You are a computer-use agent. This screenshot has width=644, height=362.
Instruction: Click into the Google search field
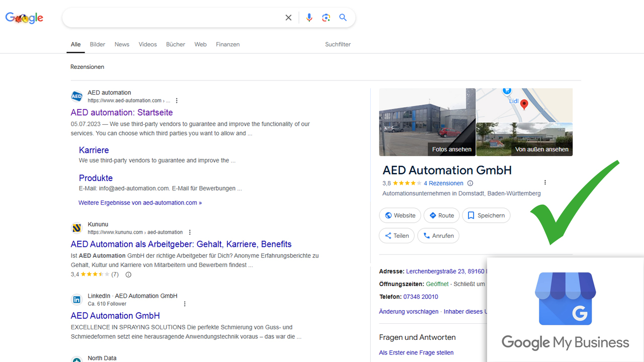point(171,18)
